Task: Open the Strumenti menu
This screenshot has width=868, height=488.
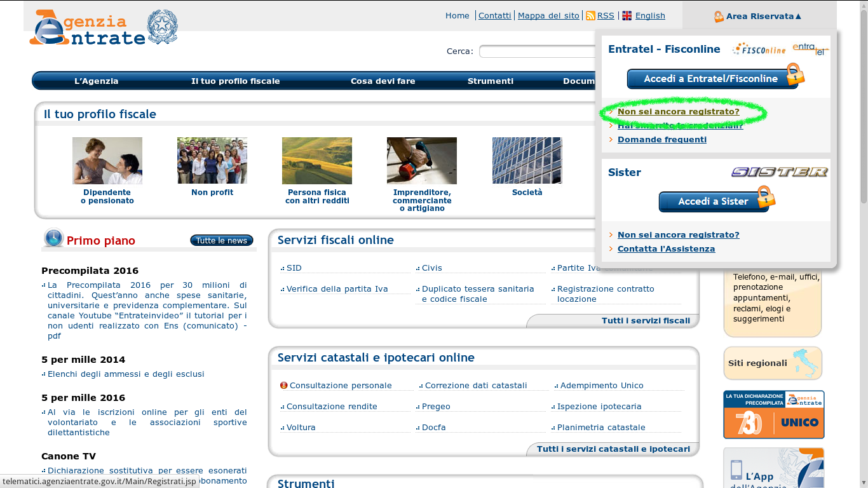Action: click(491, 81)
